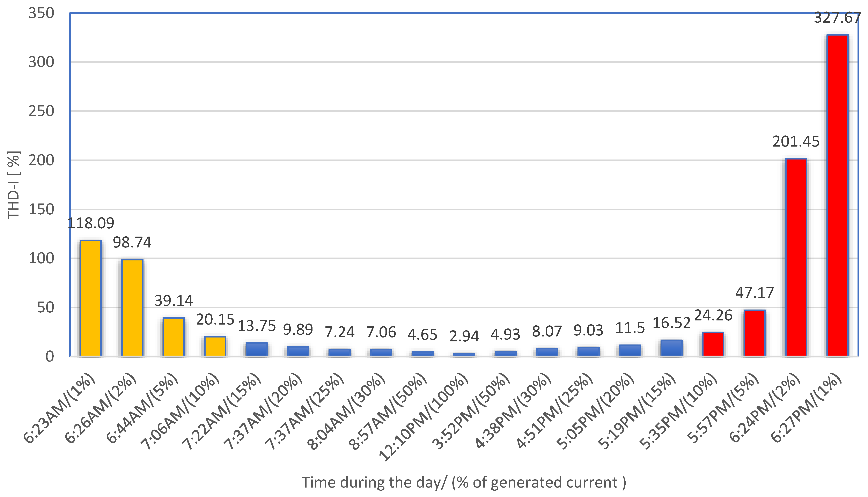Select the 16.52 data label
This screenshot has height=497, width=868.
click(x=671, y=323)
